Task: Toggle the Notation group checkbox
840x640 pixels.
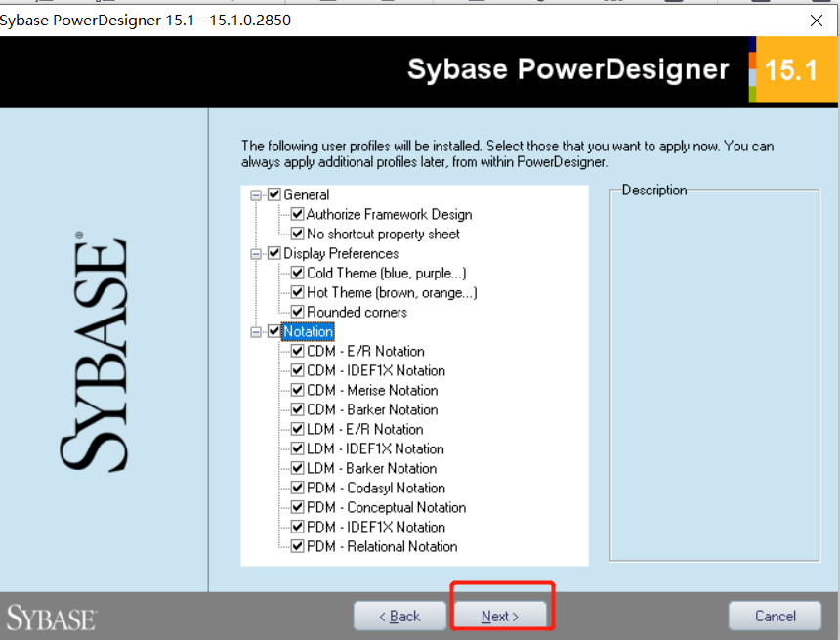Action: (x=273, y=331)
